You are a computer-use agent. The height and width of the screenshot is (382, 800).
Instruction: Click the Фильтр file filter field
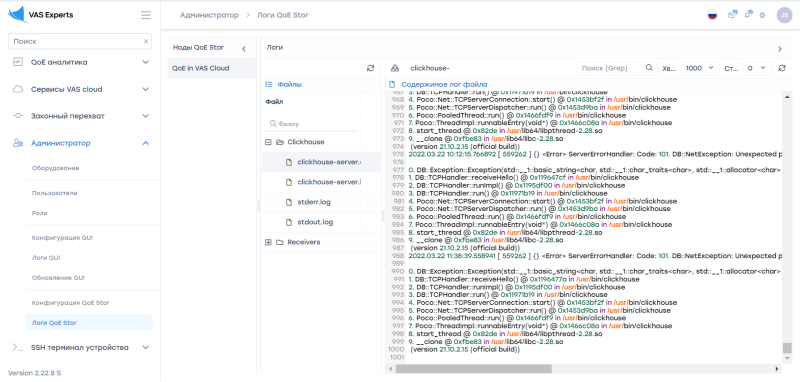(x=311, y=124)
